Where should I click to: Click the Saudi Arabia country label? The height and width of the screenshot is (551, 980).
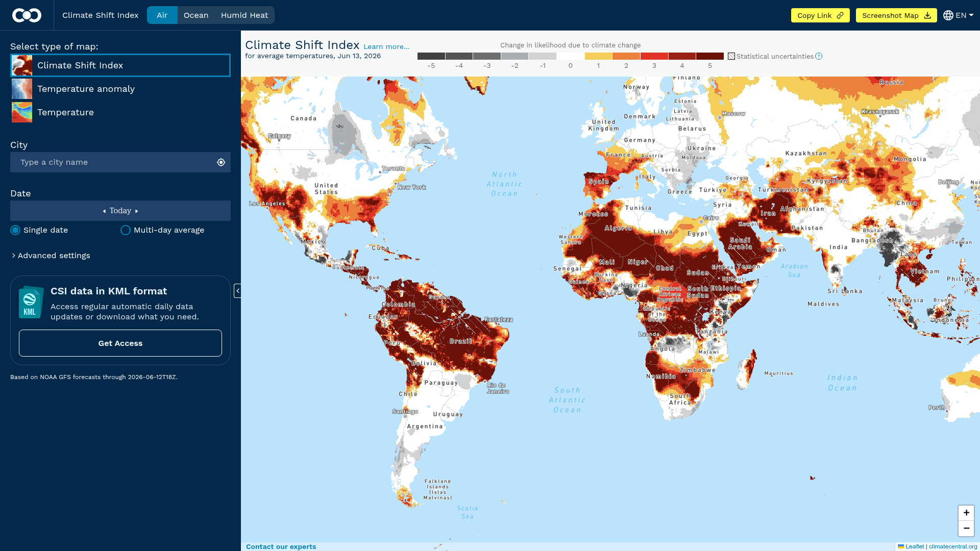tap(740, 243)
